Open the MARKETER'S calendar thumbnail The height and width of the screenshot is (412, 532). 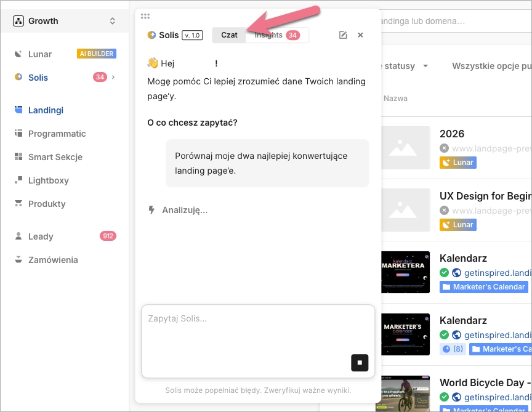click(405, 334)
